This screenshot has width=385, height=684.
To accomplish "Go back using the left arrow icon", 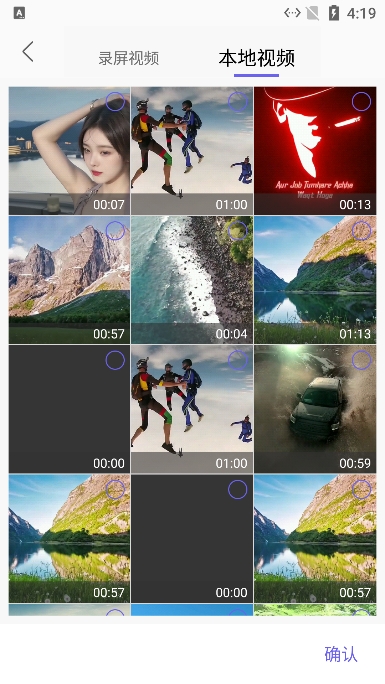I will point(28,52).
